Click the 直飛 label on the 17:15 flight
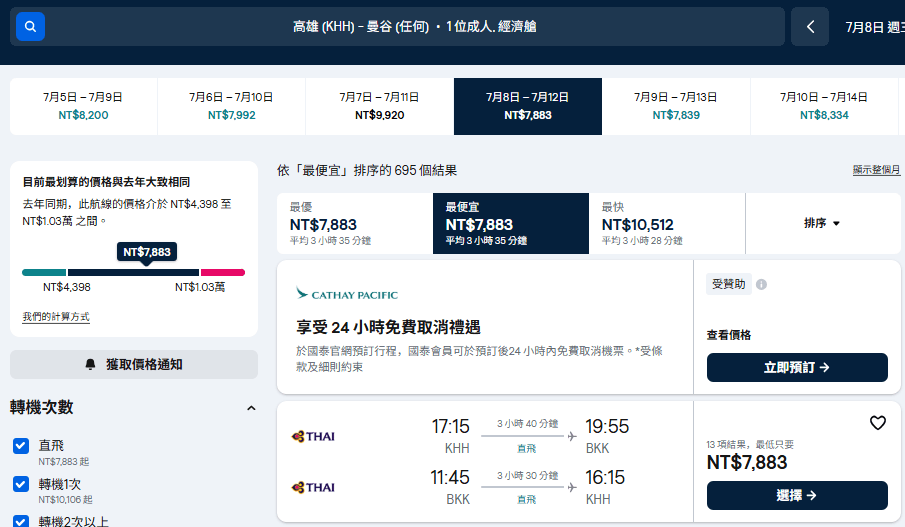Image resolution: width=905 pixels, height=527 pixels. [x=526, y=448]
